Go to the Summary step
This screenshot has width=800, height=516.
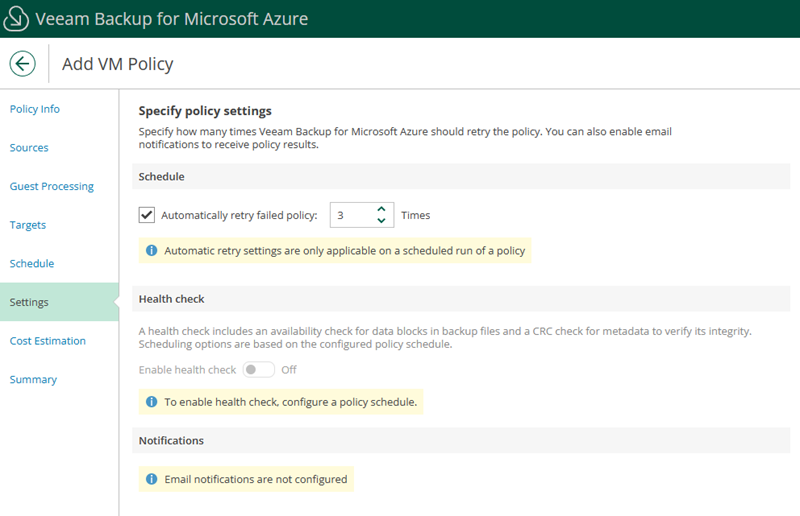coord(33,380)
